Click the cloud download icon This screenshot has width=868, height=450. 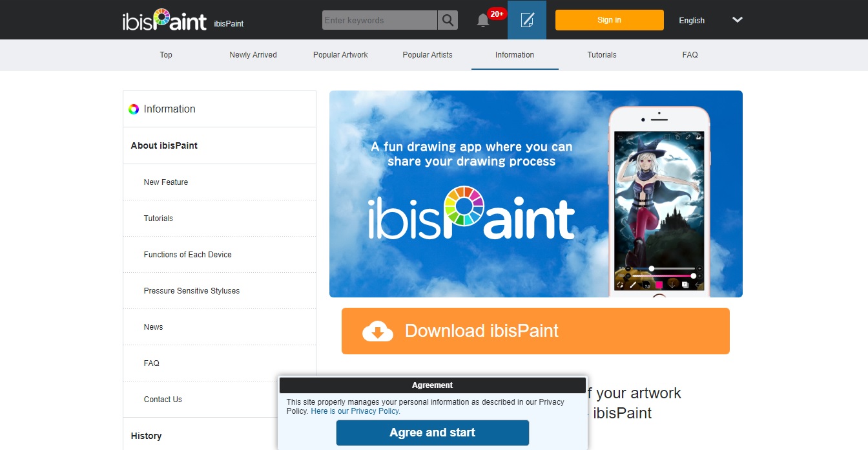click(378, 331)
